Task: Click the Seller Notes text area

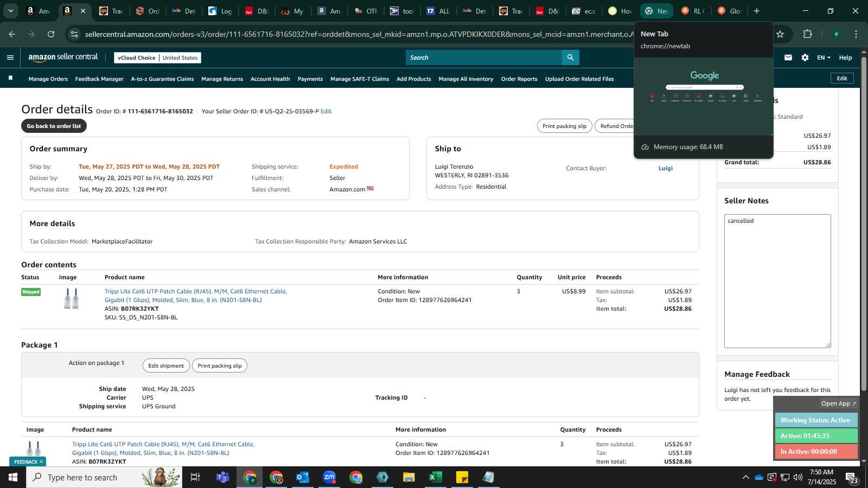Action: 777,281
